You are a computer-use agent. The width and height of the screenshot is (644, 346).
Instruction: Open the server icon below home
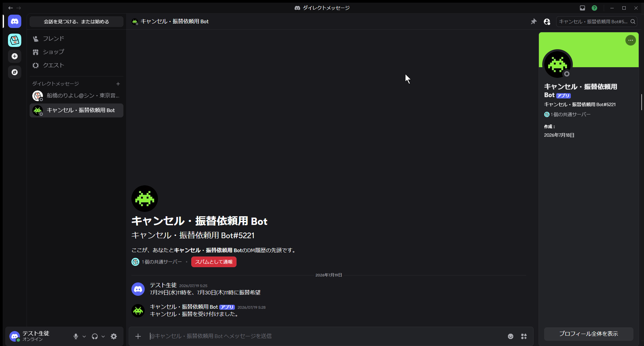tap(15, 40)
